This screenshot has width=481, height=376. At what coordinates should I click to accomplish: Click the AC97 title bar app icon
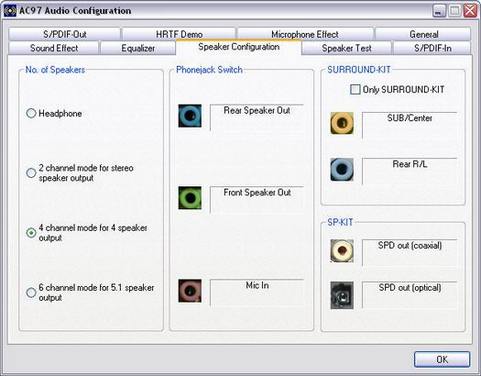coord(10,11)
